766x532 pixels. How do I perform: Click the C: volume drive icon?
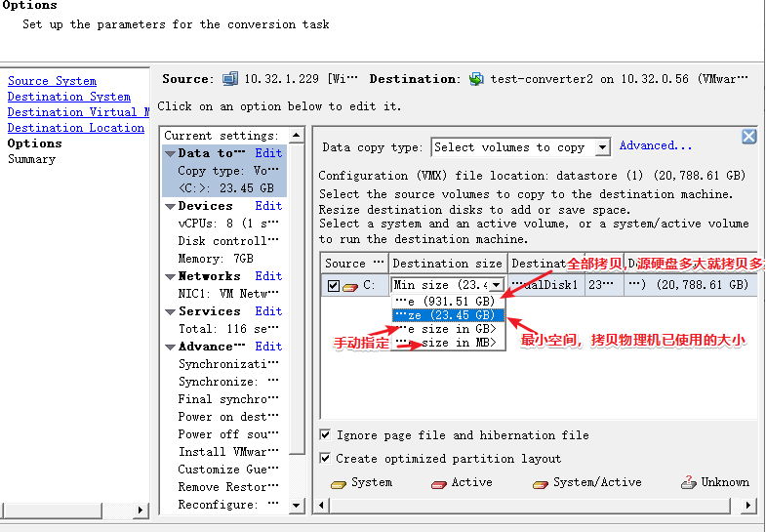[350, 286]
